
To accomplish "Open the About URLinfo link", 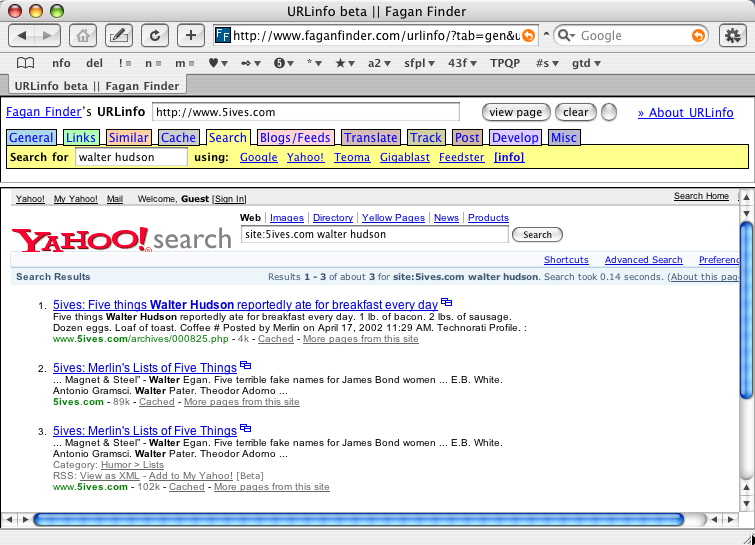I will coord(686,113).
